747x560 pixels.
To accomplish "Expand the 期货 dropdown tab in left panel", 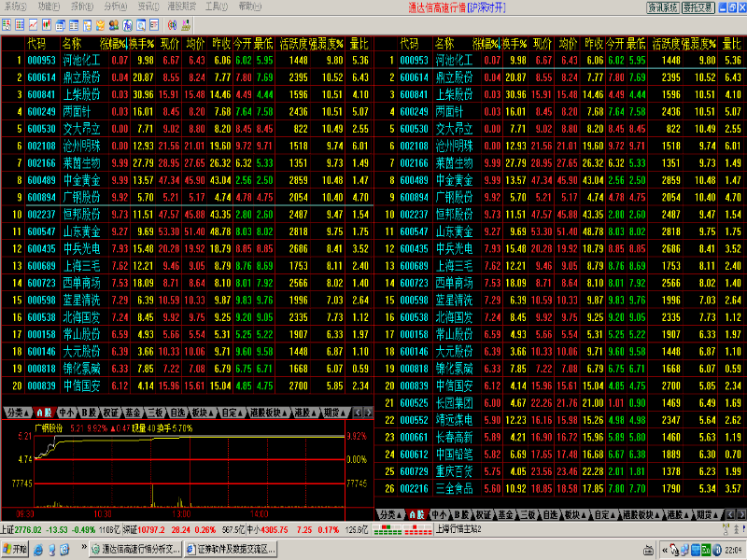I will coord(336,413).
